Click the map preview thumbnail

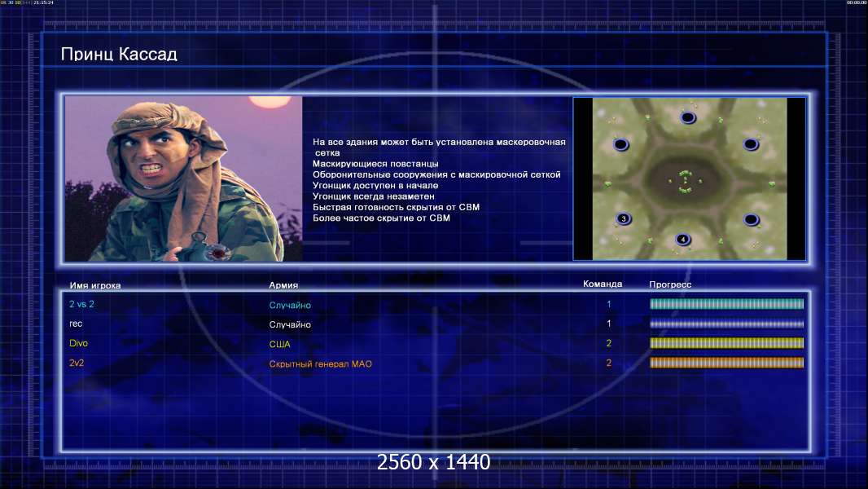[689, 178]
